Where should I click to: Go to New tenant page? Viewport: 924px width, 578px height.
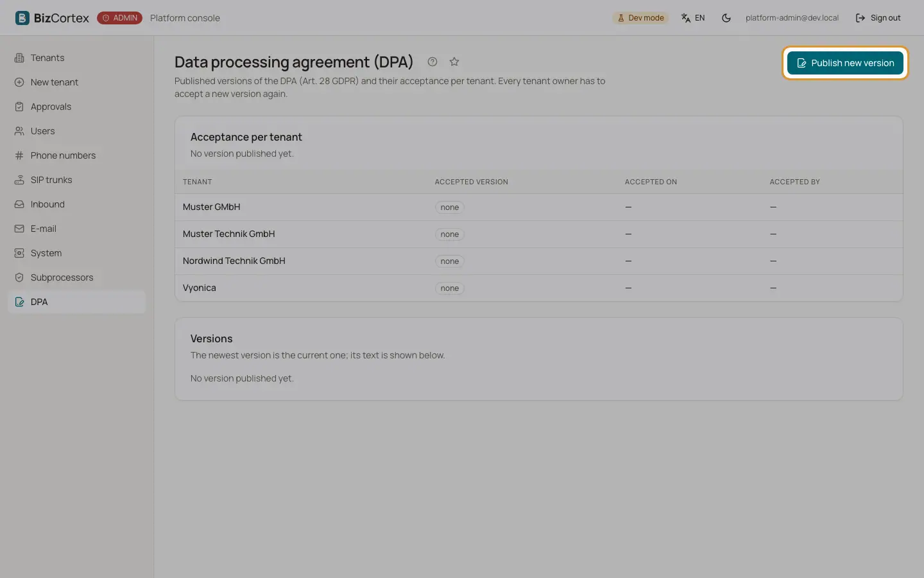pyautogui.click(x=77, y=82)
